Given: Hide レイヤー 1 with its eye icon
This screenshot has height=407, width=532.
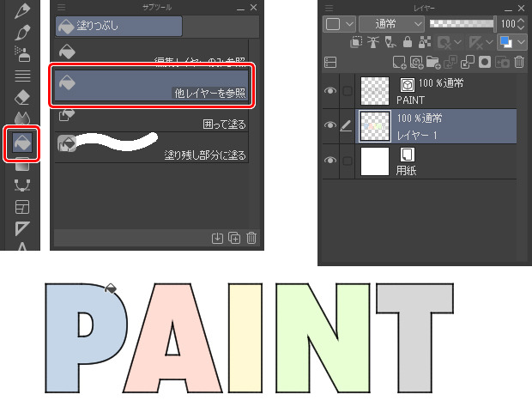Looking at the screenshot, I should (x=330, y=125).
